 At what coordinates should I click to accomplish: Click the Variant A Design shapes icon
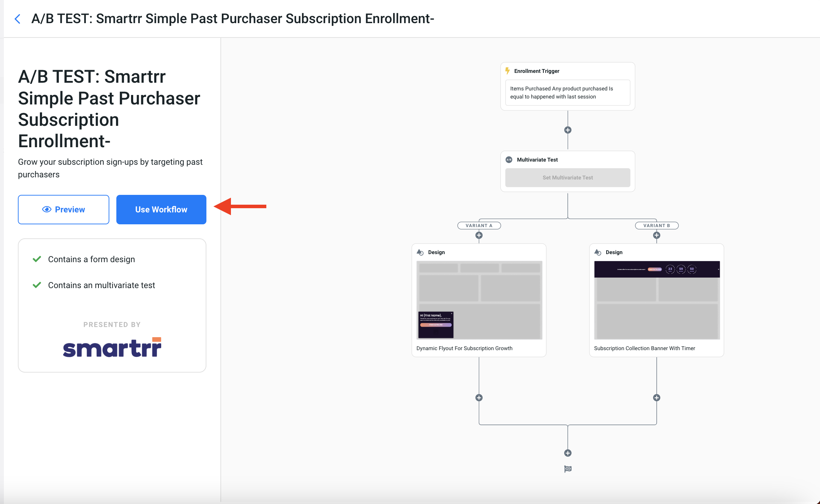pyautogui.click(x=420, y=252)
